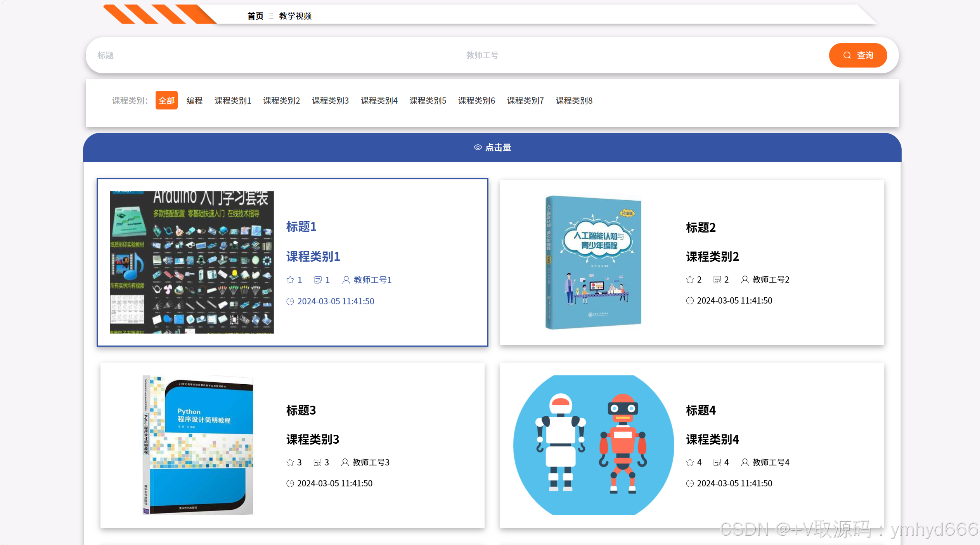Sort by 点击量 in blue bar

tap(498, 148)
